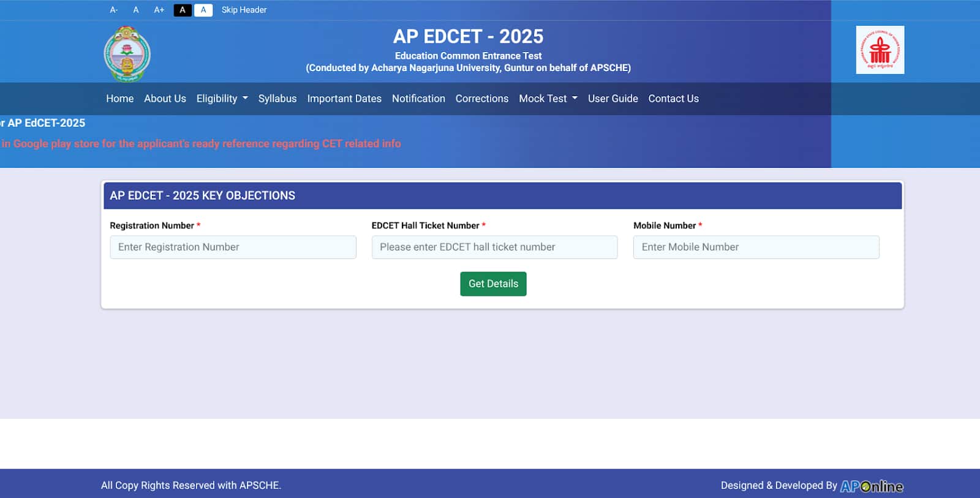This screenshot has height=498, width=980.
Task: Click the AP EDCET - 2025 KEY OBJECTIONS heading
Action: pyautogui.click(x=202, y=196)
